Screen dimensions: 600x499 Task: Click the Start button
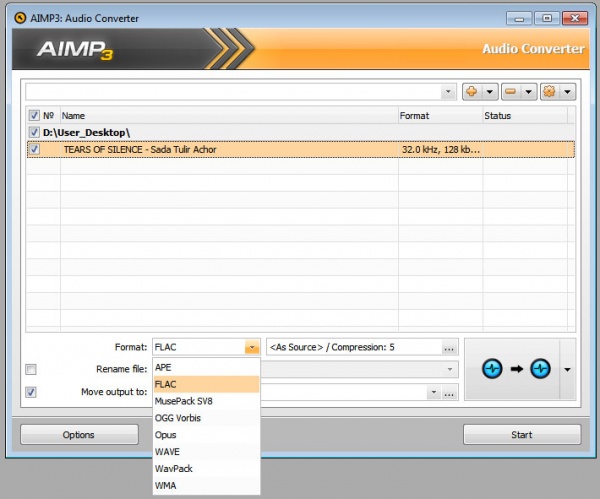click(522, 435)
